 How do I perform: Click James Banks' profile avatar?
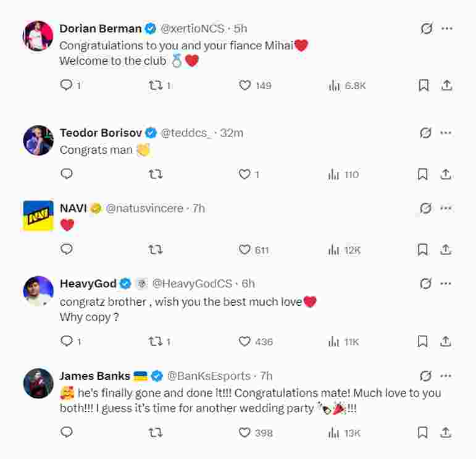38,384
